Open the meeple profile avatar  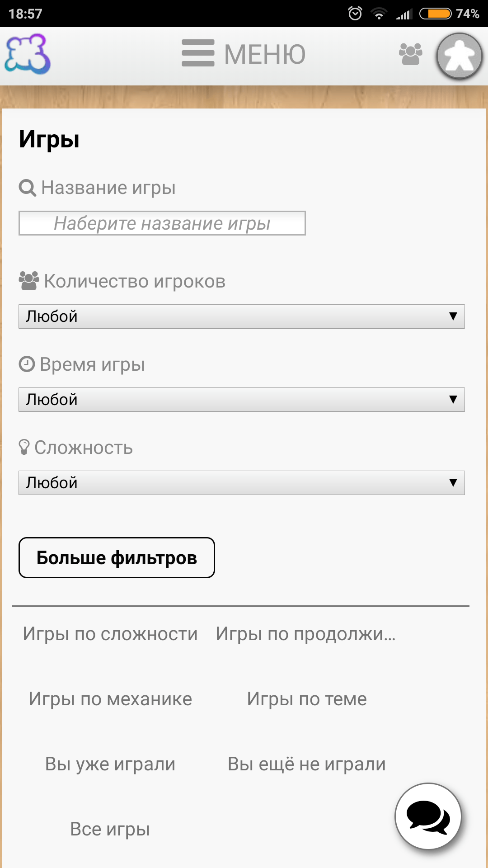pyautogui.click(x=459, y=56)
